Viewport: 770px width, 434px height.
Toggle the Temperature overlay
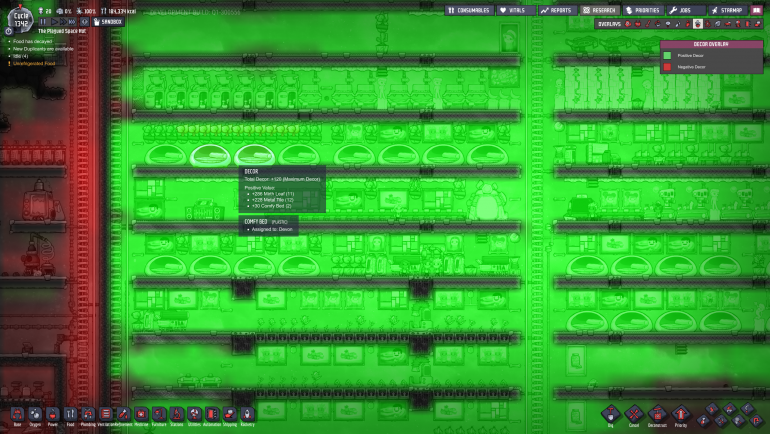[x=648, y=24]
